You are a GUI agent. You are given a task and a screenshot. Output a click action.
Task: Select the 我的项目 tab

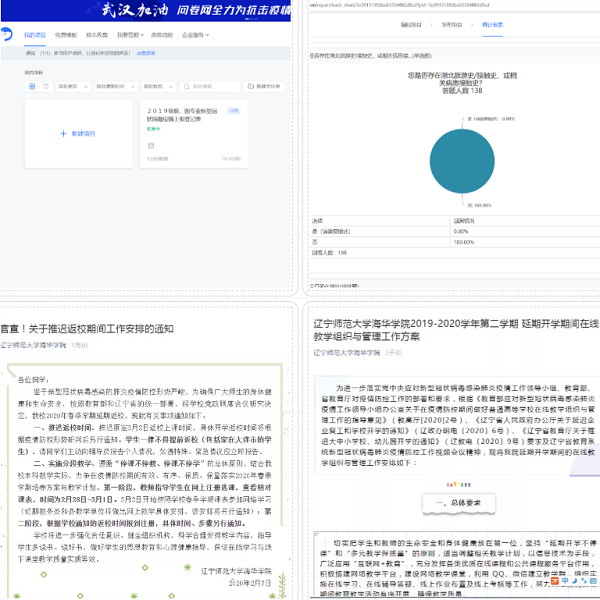(x=33, y=34)
